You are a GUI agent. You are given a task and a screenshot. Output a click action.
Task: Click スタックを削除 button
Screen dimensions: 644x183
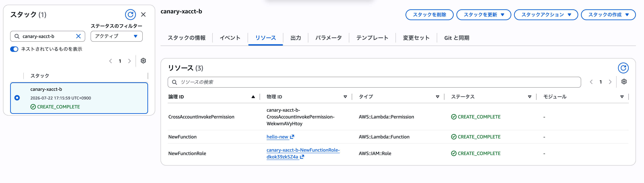pyautogui.click(x=429, y=15)
